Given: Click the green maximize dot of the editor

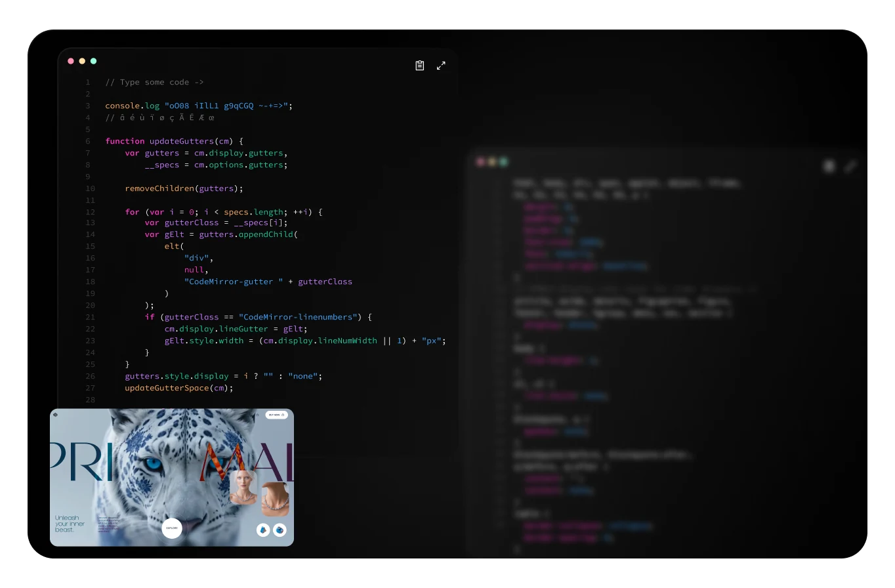Looking at the screenshot, I should tap(93, 61).
